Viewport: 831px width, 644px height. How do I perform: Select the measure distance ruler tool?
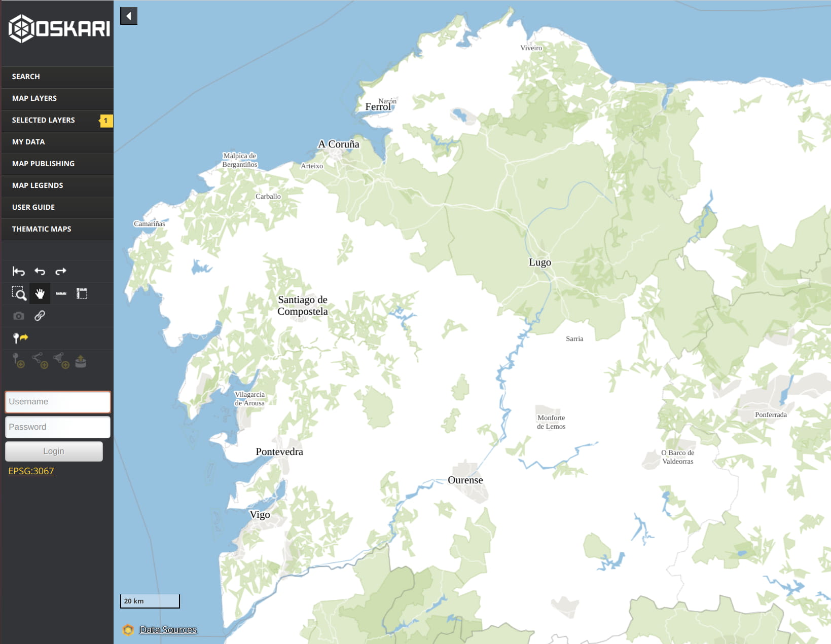pyautogui.click(x=61, y=293)
